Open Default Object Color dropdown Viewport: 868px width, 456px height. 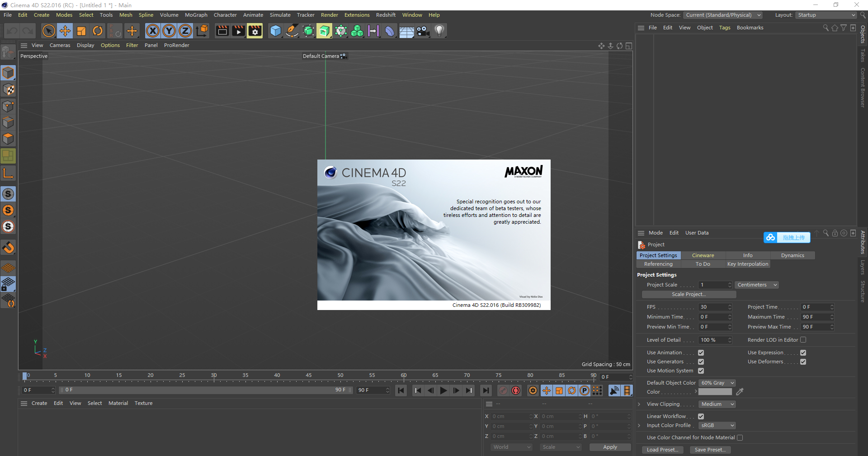[x=717, y=383]
